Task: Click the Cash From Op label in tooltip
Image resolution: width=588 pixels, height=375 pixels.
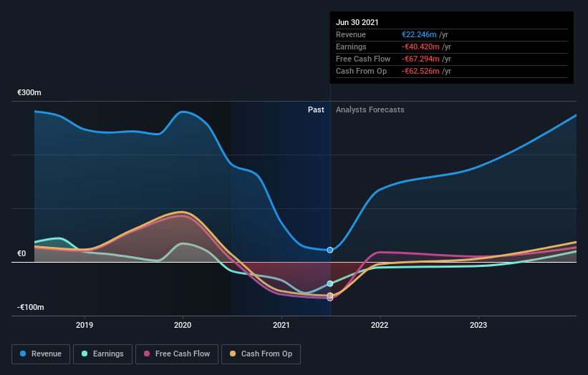Action: tap(361, 71)
